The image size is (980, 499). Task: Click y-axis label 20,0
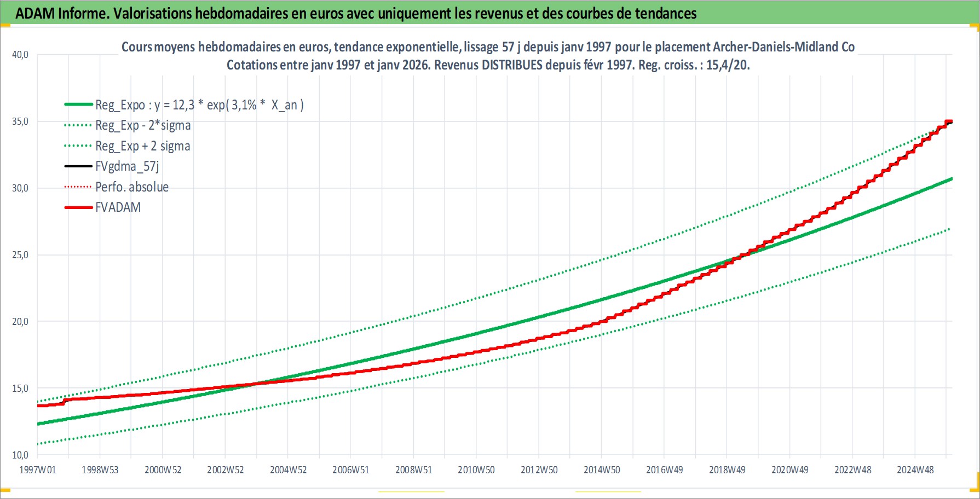tap(20, 322)
